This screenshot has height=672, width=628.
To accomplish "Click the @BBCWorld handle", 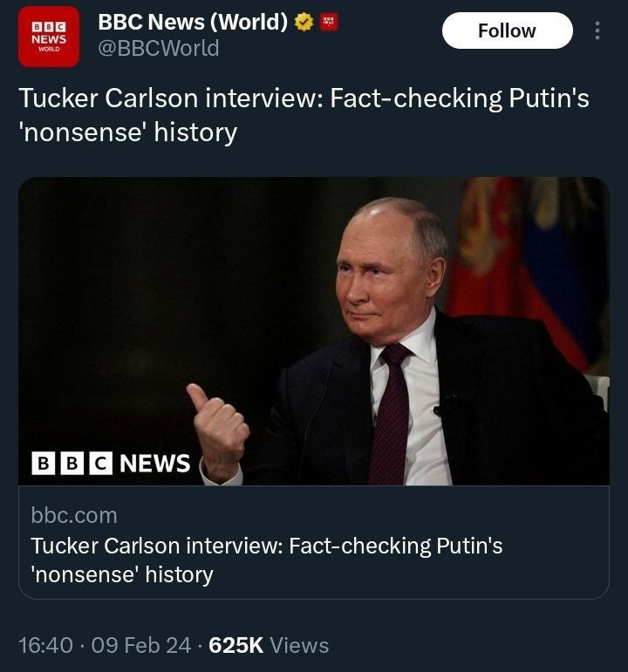I will (x=158, y=49).
